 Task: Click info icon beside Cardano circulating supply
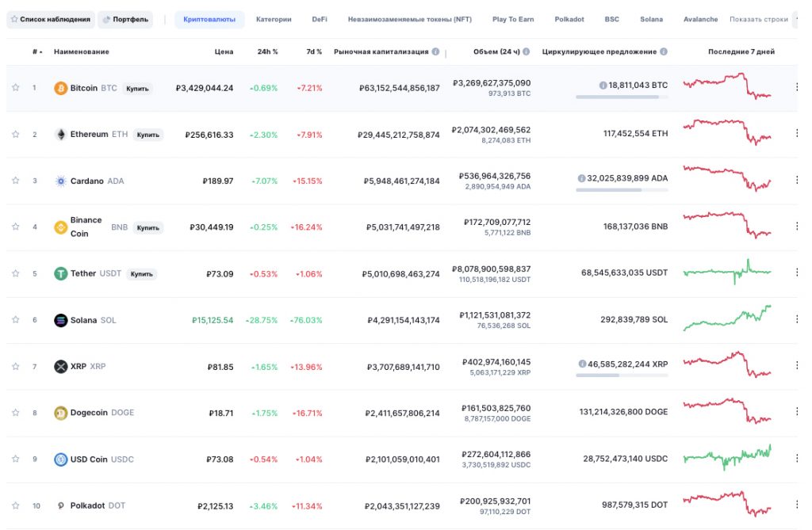coord(581,178)
